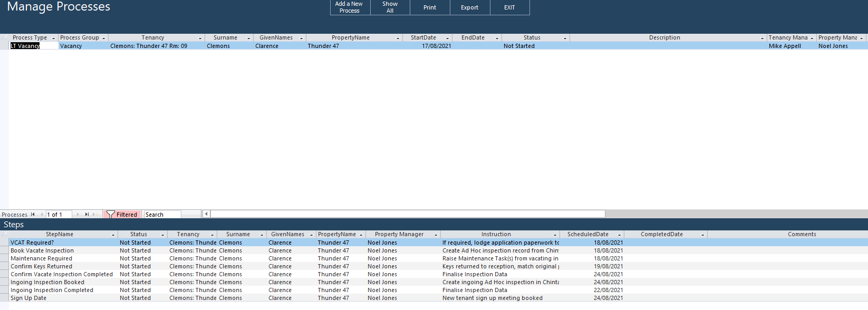Go to next record in Processes navigator
Viewport: 868px width, 310px height.
[78, 215]
